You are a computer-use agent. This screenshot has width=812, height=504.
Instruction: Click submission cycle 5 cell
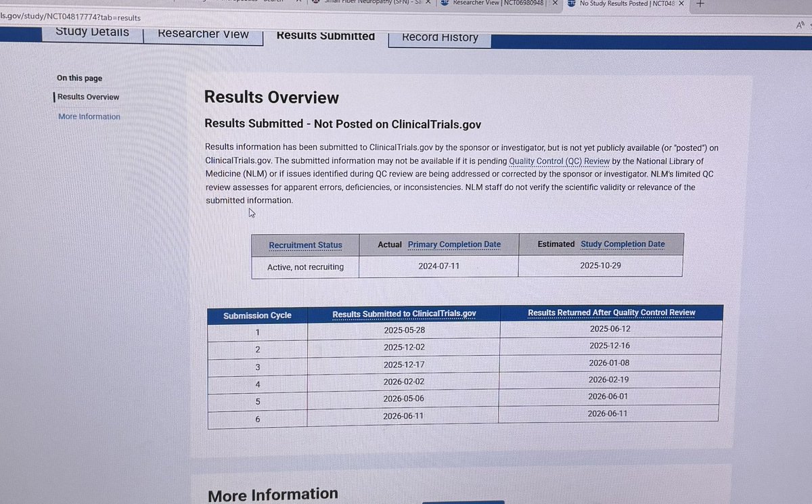[x=257, y=402]
